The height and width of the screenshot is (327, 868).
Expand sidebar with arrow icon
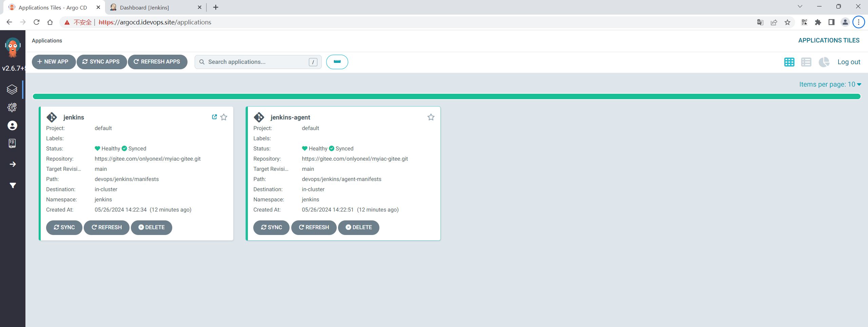coord(13,164)
